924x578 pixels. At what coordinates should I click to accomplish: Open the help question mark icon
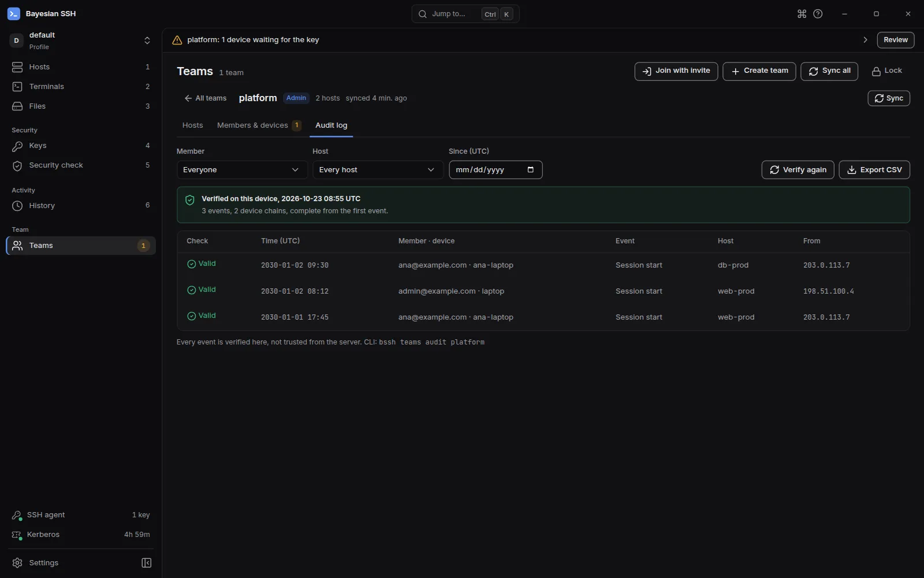(x=818, y=14)
